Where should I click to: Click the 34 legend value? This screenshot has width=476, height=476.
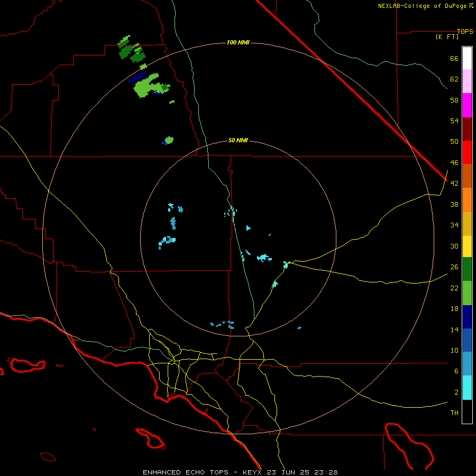pyautogui.click(x=454, y=225)
